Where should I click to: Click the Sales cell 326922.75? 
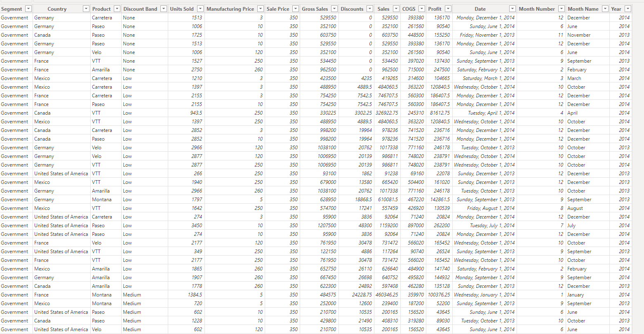pyautogui.click(x=387, y=113)
